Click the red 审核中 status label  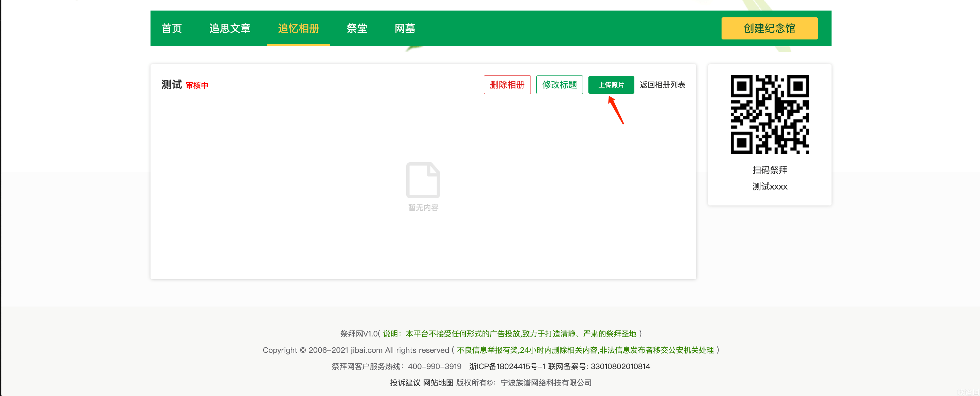[197, 85]
